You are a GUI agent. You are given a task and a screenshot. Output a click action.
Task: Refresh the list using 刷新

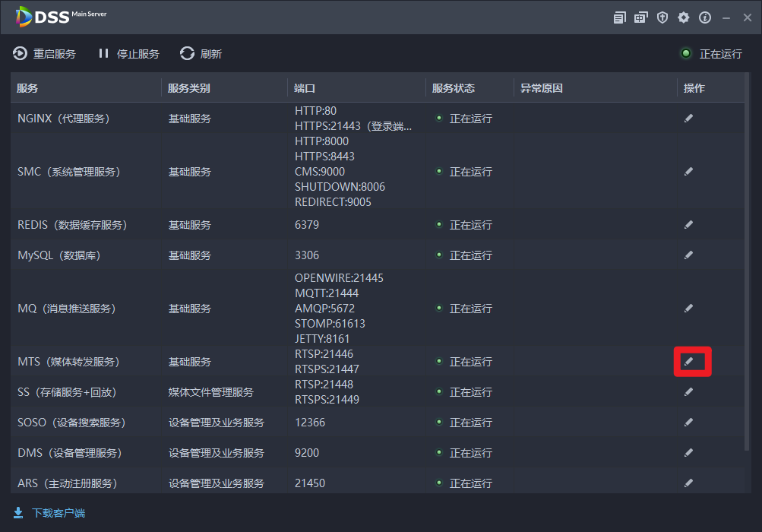click(x=201, y=54)
